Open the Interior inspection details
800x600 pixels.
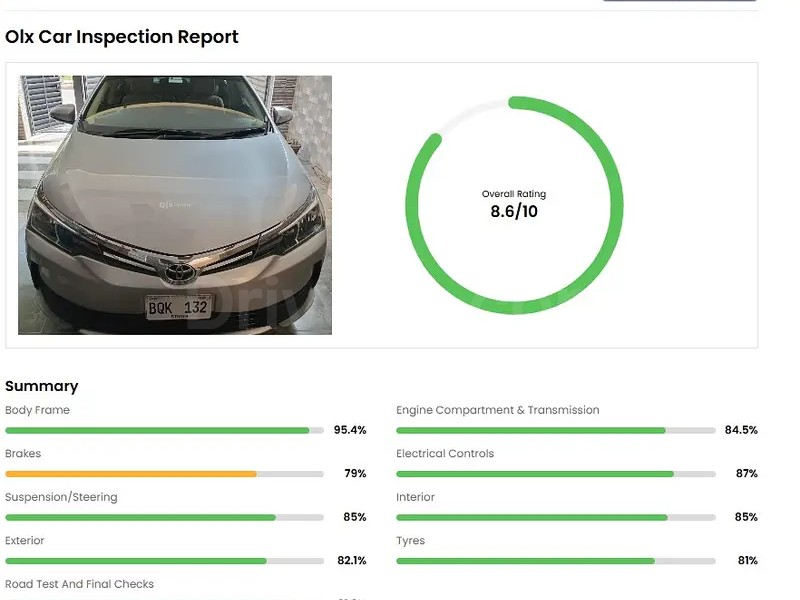click(416, 497)
